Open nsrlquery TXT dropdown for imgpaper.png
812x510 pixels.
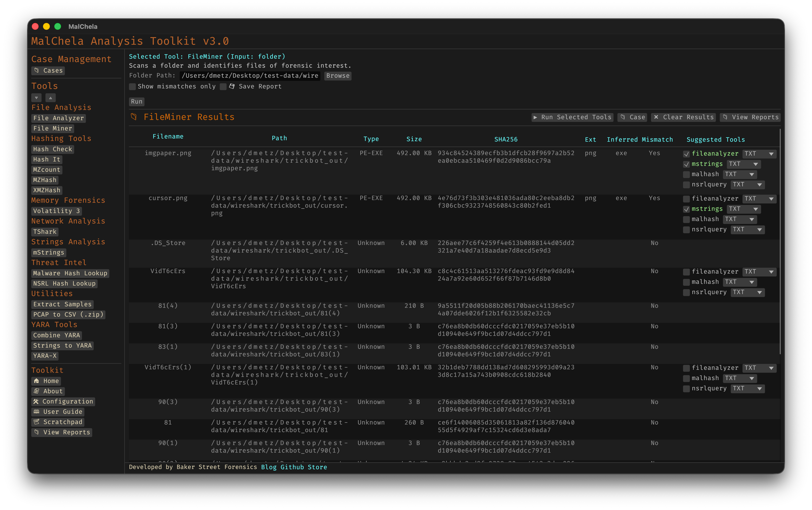748,184
